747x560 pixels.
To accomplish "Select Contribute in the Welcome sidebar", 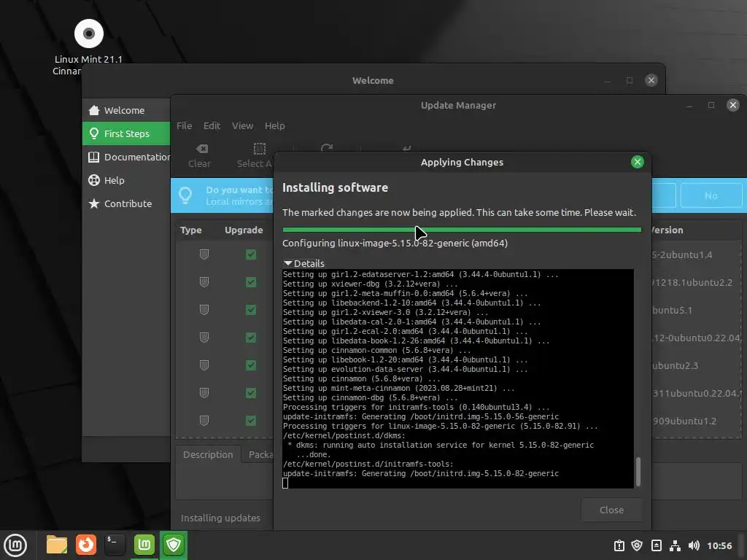I will point(126,204).
